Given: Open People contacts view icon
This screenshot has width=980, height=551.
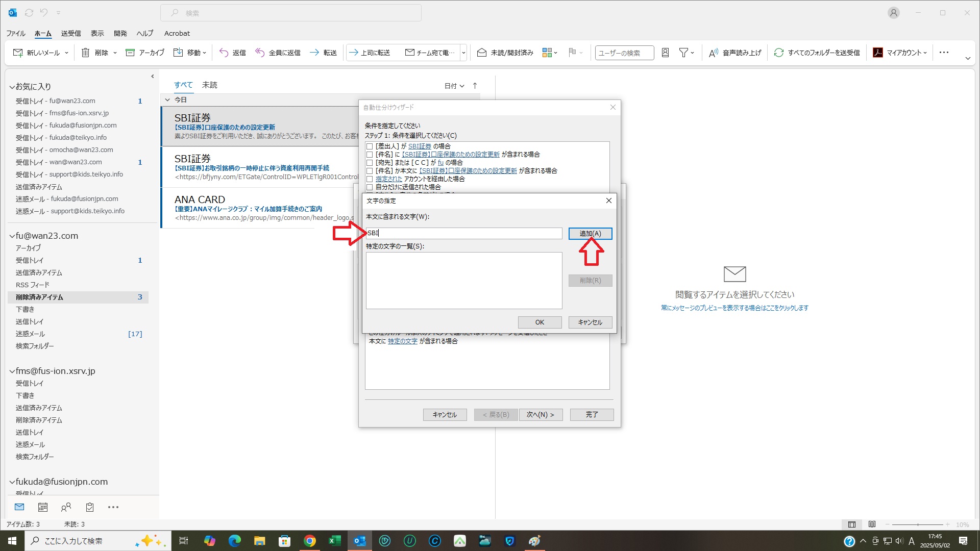Looking at the screenshot, I should tap(66, 507).
